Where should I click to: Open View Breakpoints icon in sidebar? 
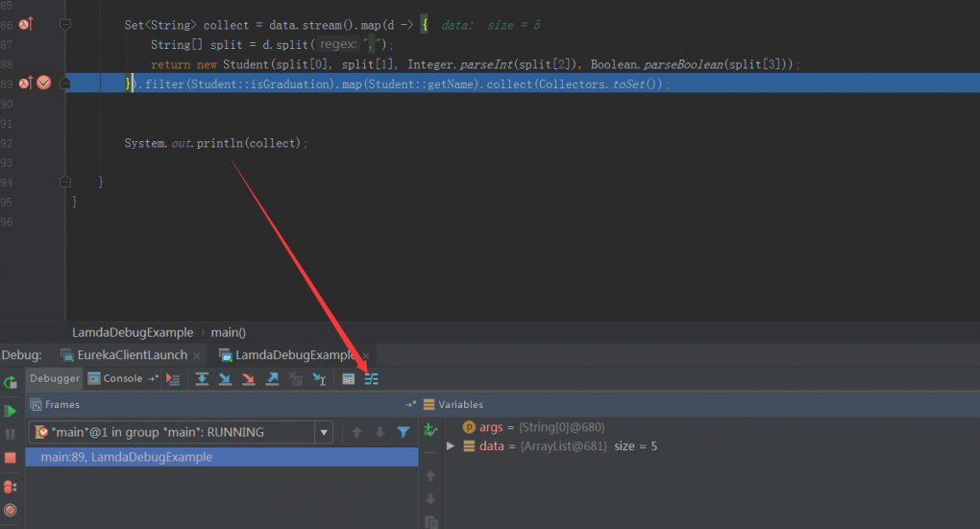(x=10, y=487)
